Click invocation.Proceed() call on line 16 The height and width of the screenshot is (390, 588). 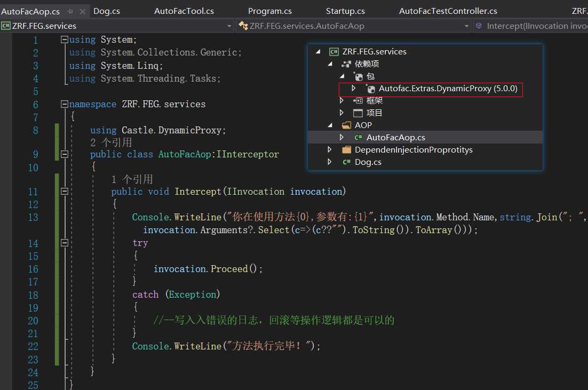click(x=208, y=269)
